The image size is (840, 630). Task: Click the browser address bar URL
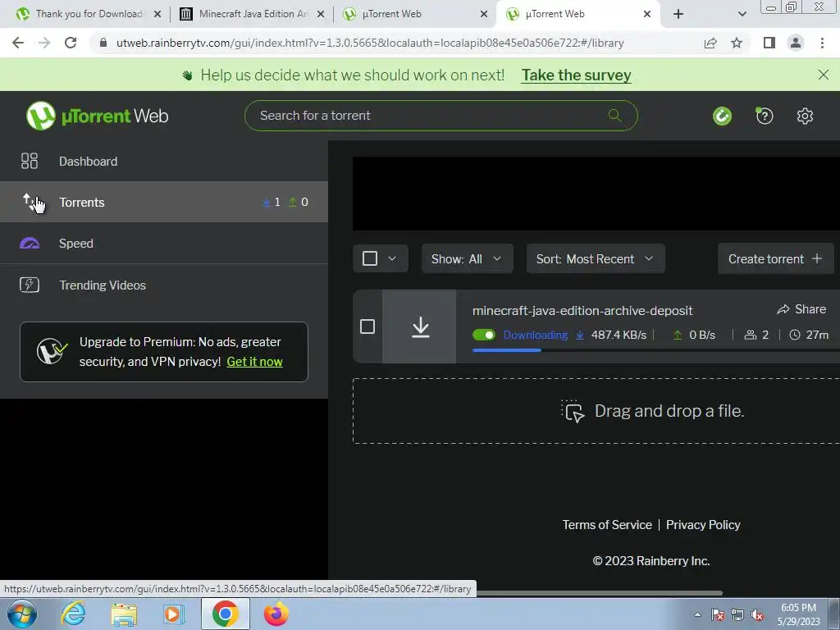(x=370, y=43)
